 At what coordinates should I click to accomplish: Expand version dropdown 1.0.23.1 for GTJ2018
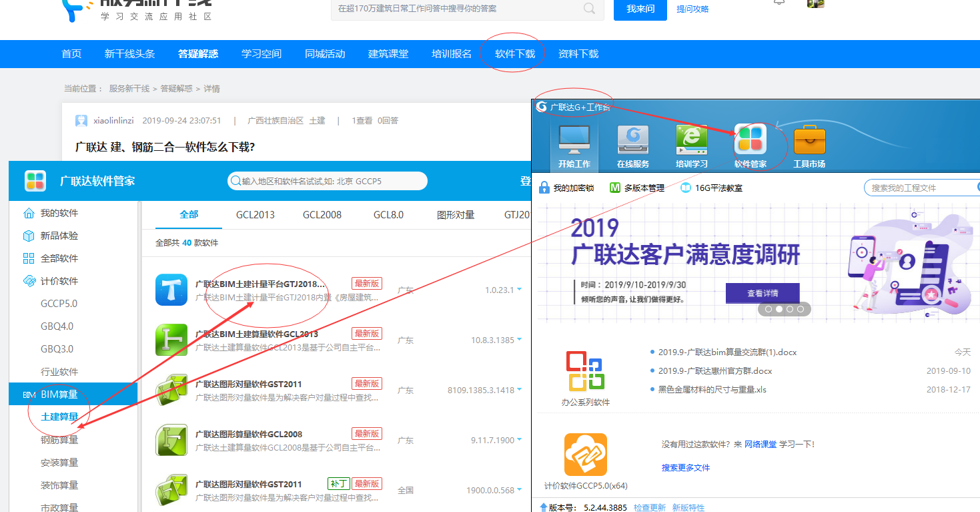click(x=519, y=289)
